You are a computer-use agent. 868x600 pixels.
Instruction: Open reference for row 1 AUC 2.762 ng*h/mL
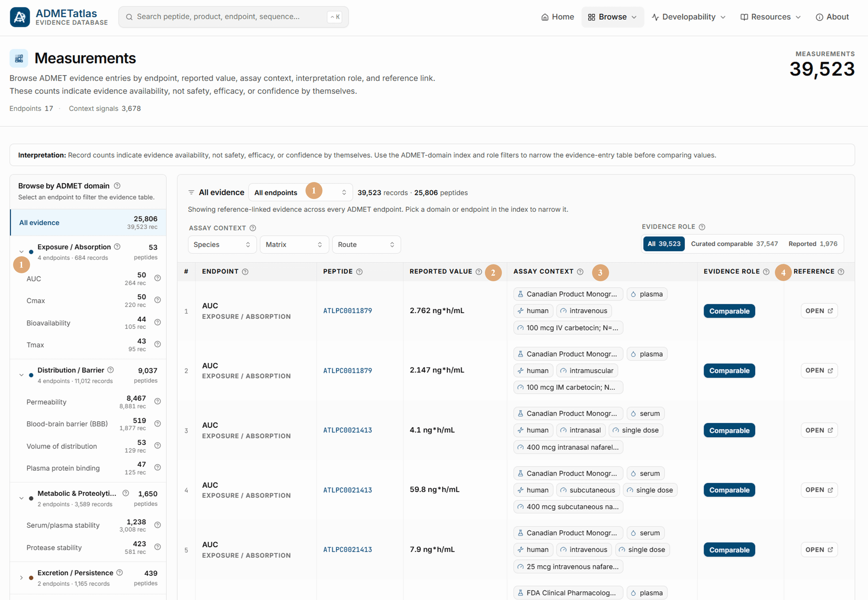(819, 311)
